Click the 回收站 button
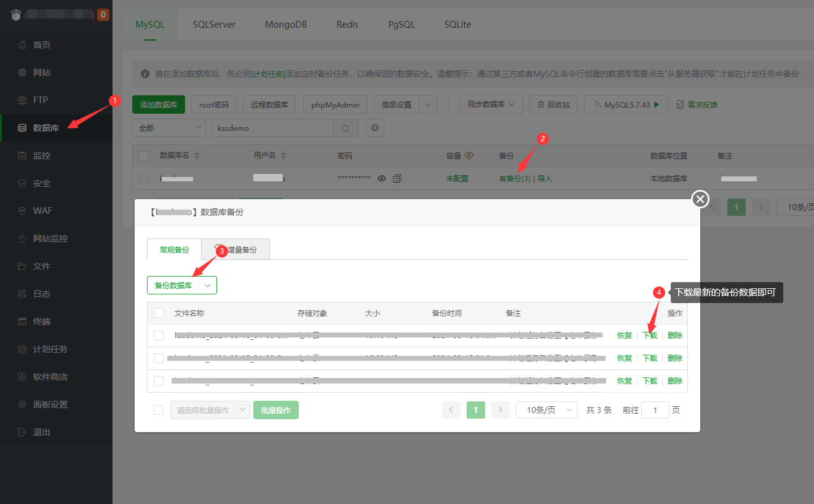 [553, 104]
